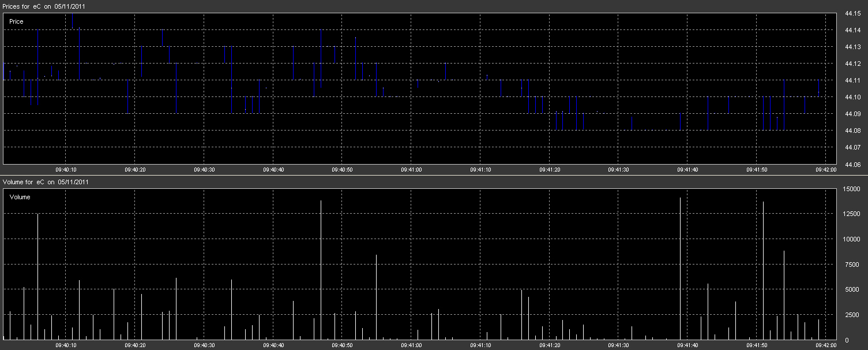Select 09:42:00 on the price chart time axis
This screenshot has width=868, height=350.
[x=826, y=170]
